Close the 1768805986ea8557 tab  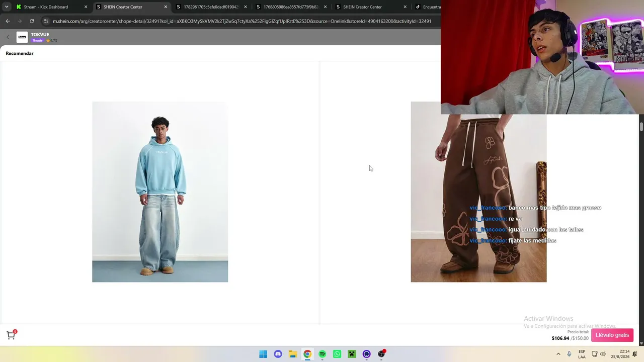click(326, 7)
